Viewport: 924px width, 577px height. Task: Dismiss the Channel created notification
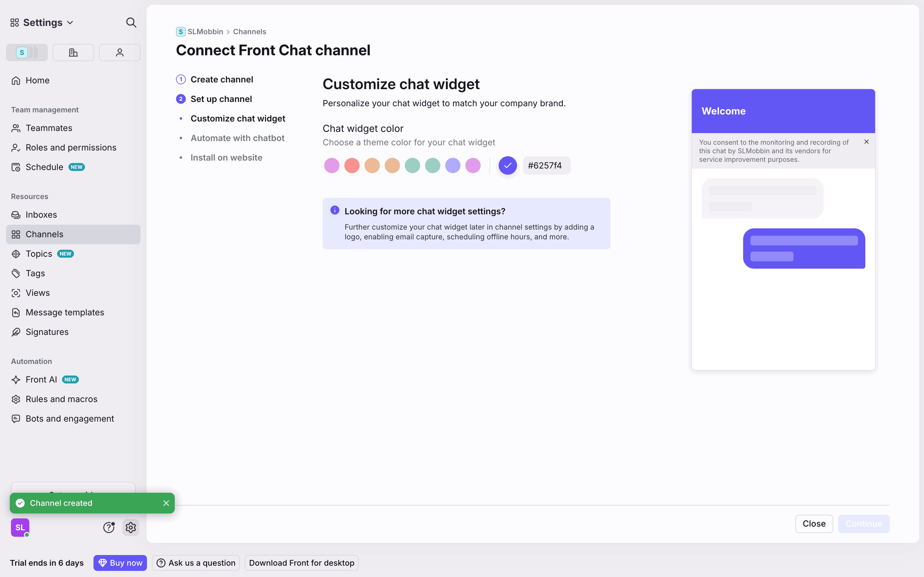click(166, 503)
